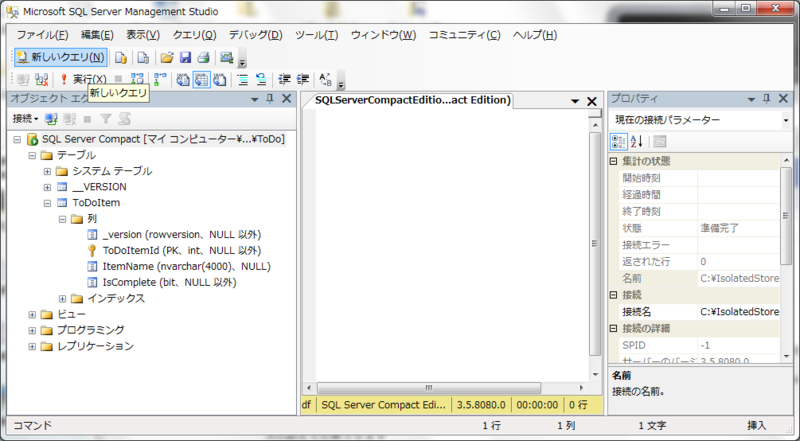Click inside the query editor area

452,245
